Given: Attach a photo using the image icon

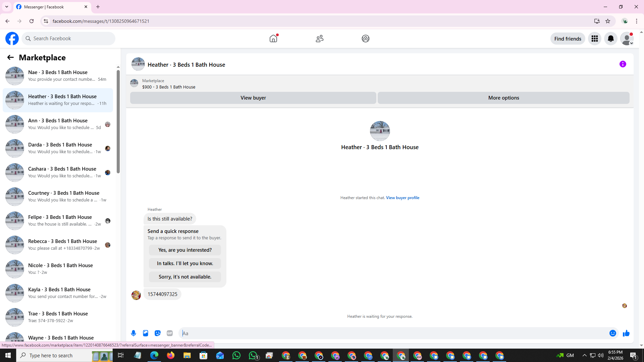Looking at the screenshot, I should tap(146, 333).
